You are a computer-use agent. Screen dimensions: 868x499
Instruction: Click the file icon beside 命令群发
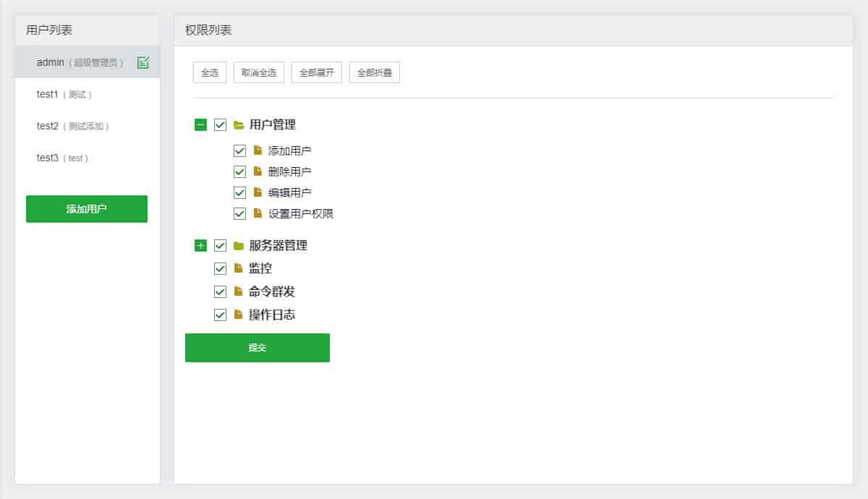[x=239, y=291]
